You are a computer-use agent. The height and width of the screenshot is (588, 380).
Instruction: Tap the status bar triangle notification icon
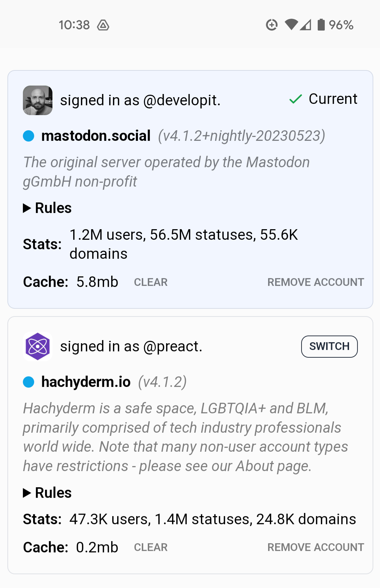coord(103,25)
